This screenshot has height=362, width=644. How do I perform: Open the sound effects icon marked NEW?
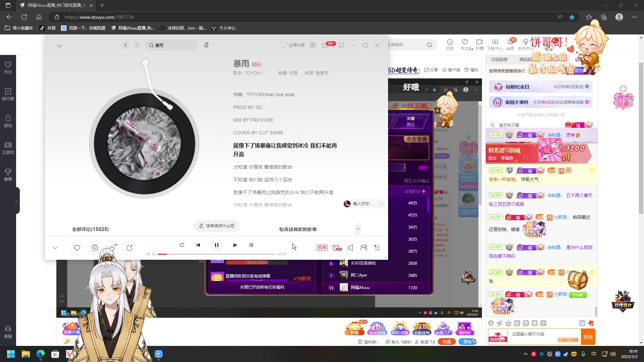coord(337,248)
